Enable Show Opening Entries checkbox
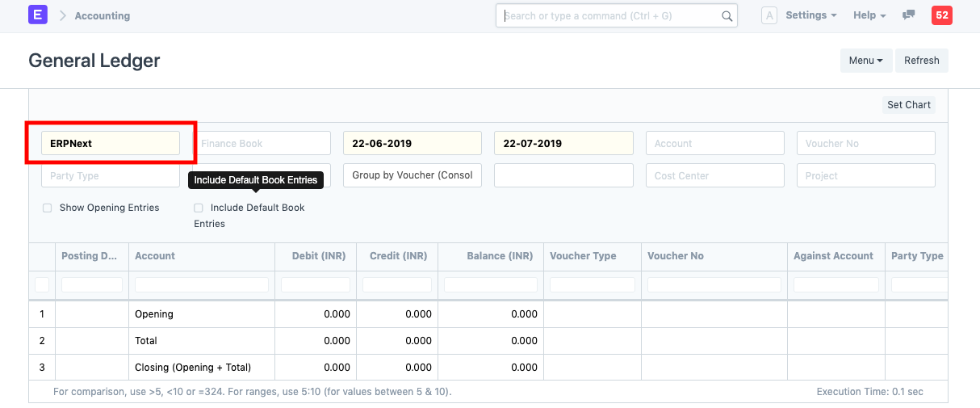The width and height of the screenshot is (980, 408). (x=48, y=208)
